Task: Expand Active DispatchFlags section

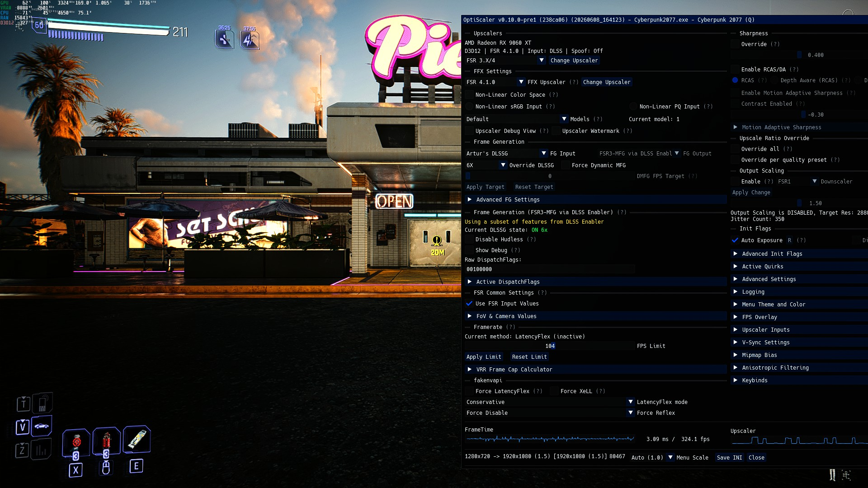Action: click(596, 282)
